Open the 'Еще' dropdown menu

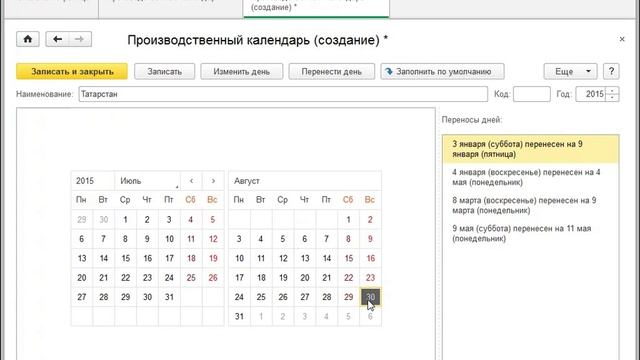tap(570, 71)
